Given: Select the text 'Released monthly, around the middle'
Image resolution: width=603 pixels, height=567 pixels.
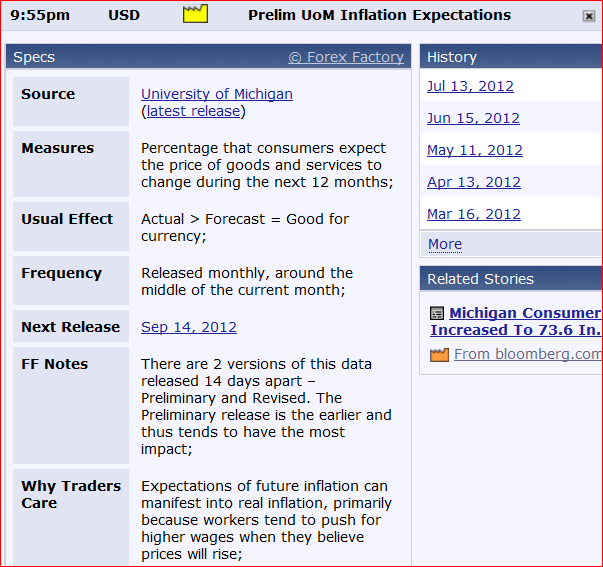Looking at the screenshot, I should tap(247, 282).
